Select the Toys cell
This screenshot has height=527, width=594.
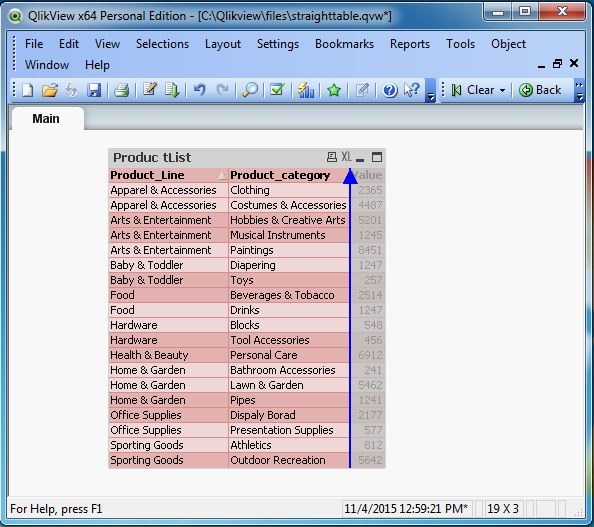(x=289, y=280)
